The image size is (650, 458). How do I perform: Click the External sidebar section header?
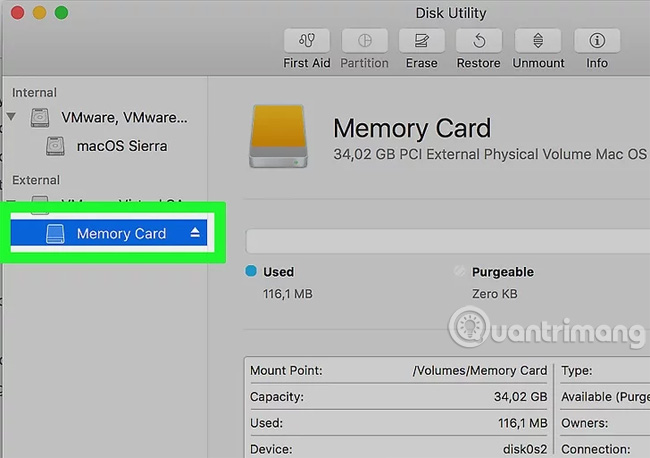click(36, 180)
